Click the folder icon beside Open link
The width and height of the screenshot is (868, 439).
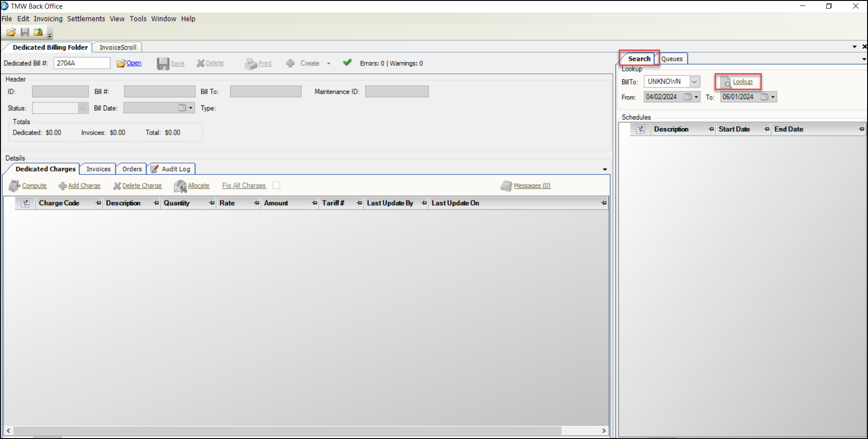point(121,64)
